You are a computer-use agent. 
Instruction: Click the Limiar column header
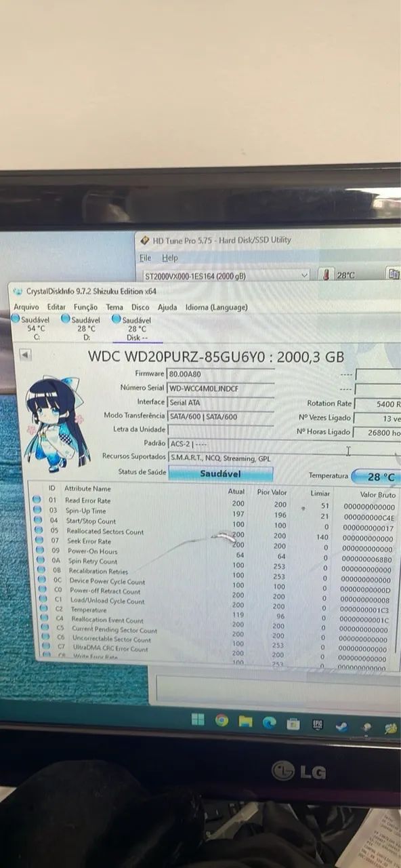pyautogui.click(x=320, y=493)
